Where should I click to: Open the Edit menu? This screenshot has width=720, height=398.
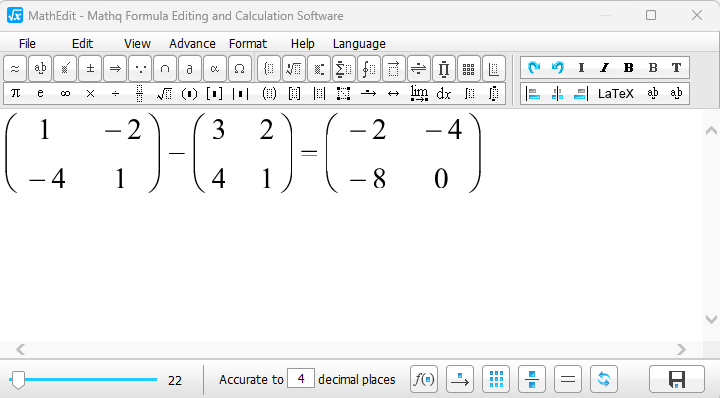82,44
